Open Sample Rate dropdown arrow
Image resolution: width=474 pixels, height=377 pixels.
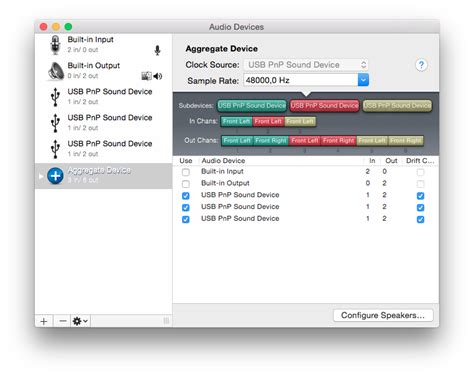click(x=363, y=80)
